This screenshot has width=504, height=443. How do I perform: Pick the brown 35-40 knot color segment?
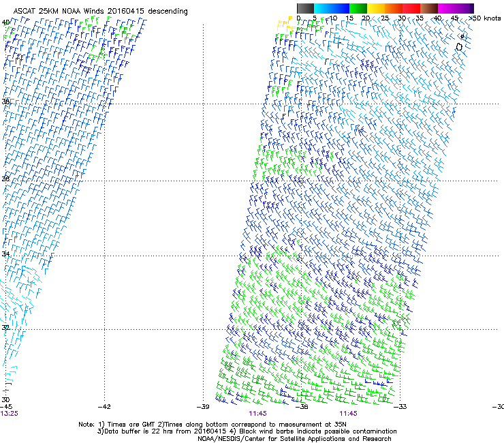point(429,8)
